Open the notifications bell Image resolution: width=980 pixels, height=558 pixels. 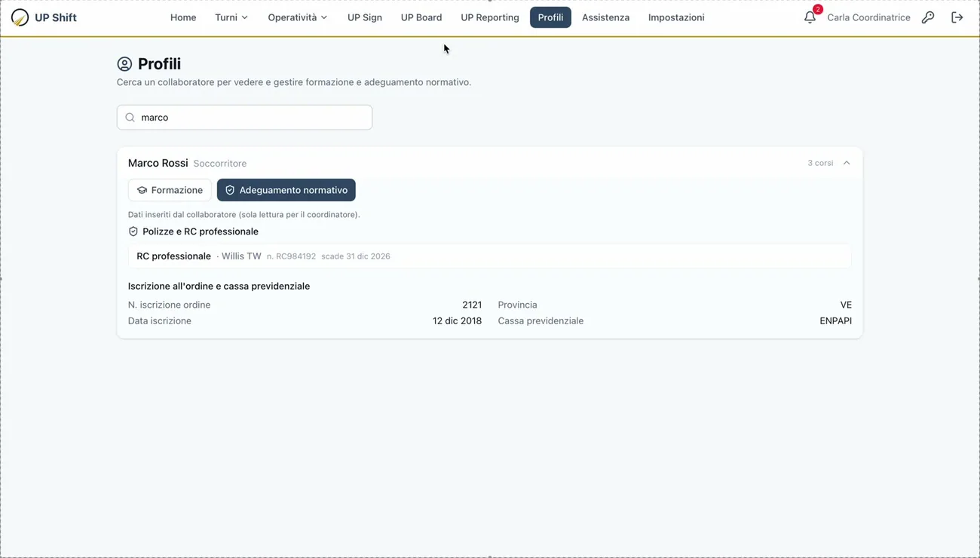tap(810, 17)
